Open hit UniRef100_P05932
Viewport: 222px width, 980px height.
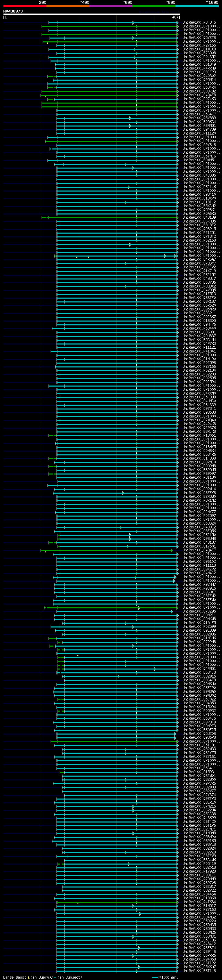click(x=199, y=711)
